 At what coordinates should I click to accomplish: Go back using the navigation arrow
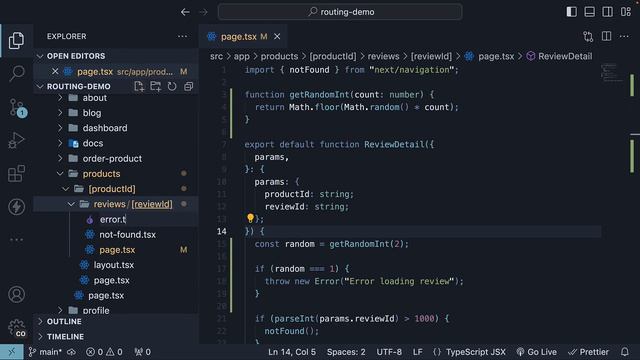pos(185,12)
